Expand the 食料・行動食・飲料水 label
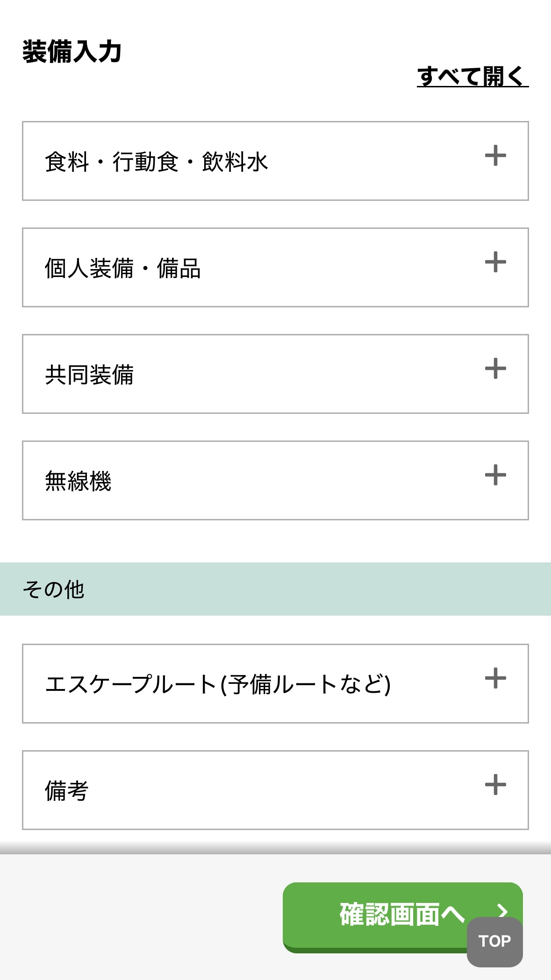551x980 pixels. click(x=156, y=162)
